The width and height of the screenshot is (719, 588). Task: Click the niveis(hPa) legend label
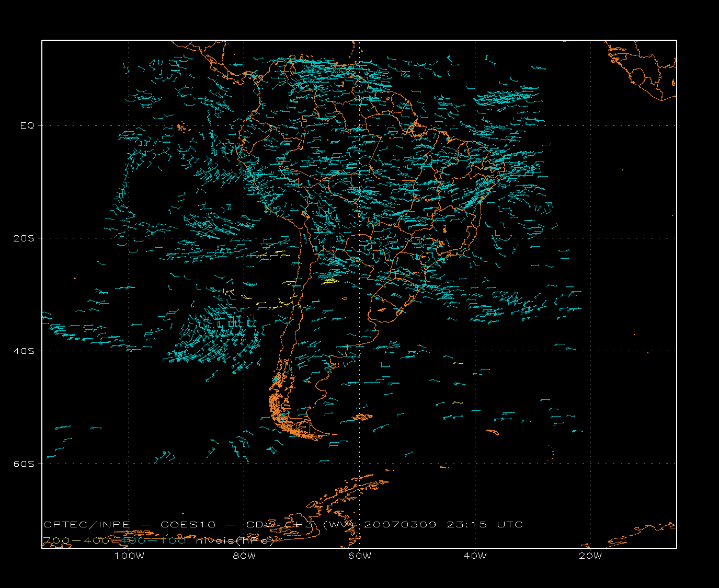pos(235,540)
